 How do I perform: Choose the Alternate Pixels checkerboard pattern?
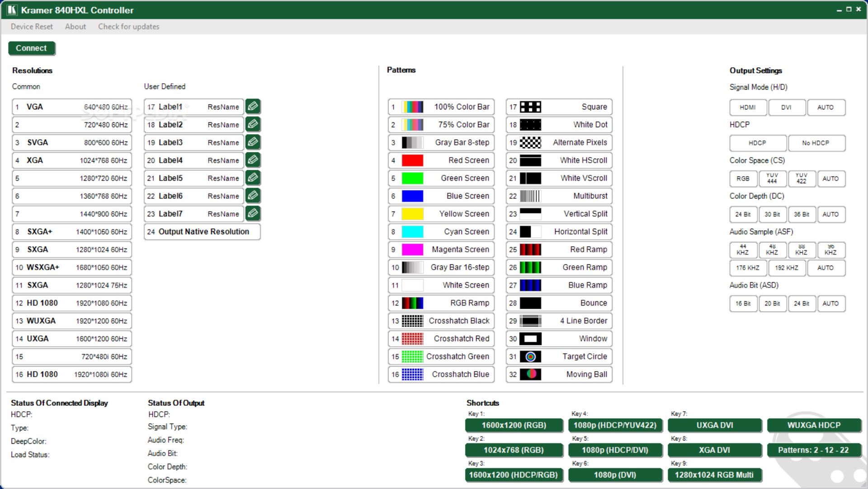[530, 142]
